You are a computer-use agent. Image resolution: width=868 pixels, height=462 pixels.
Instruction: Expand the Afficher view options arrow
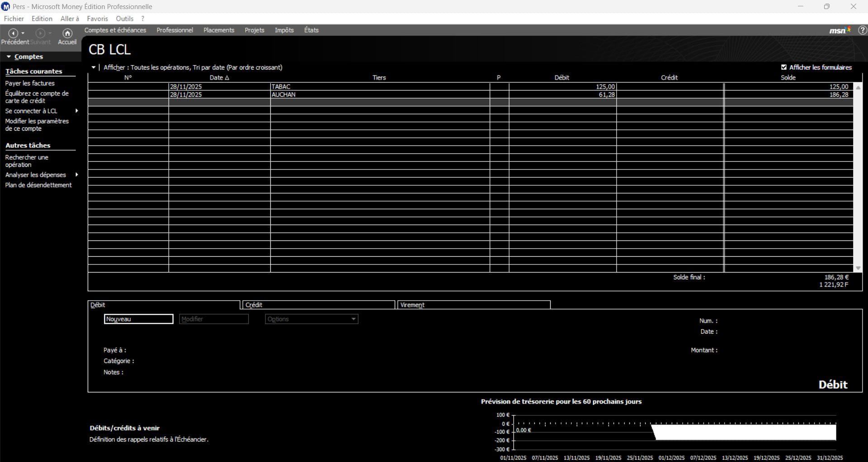click(94, 67)
